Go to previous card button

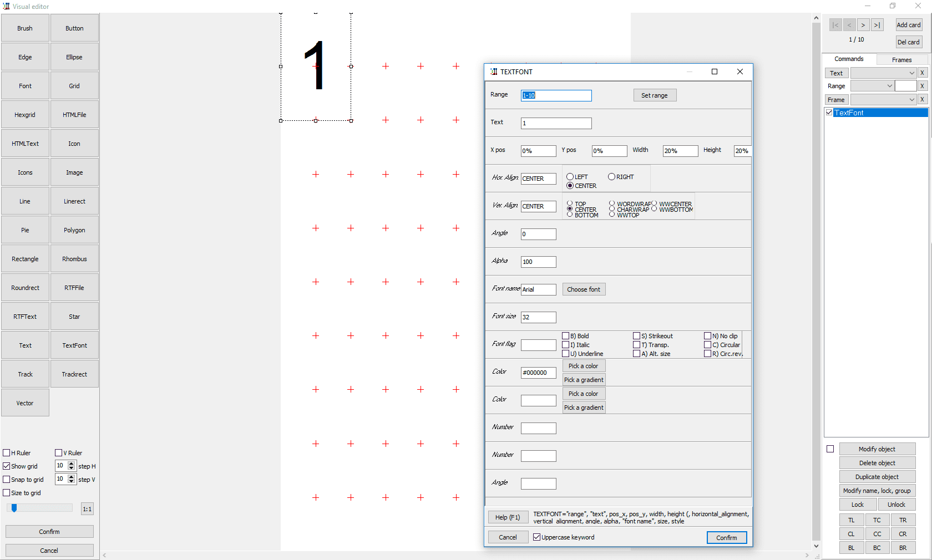(849, 25)
